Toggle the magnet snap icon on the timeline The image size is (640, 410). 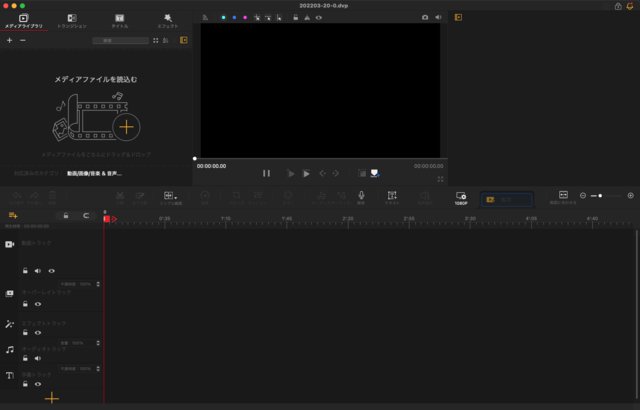[x=86, y=215]
